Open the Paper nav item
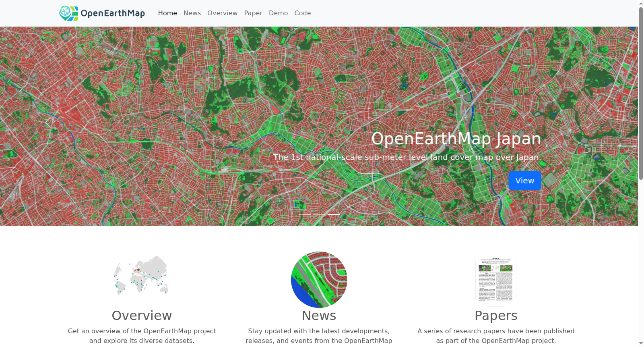Image resolution: width=644 pixels, height=347 pixels. coord(253,13)
